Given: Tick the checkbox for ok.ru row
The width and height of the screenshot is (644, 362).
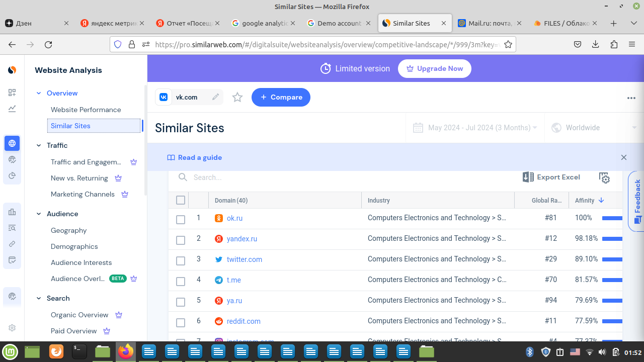Looking at the screenshot, I should coord(181,220).
